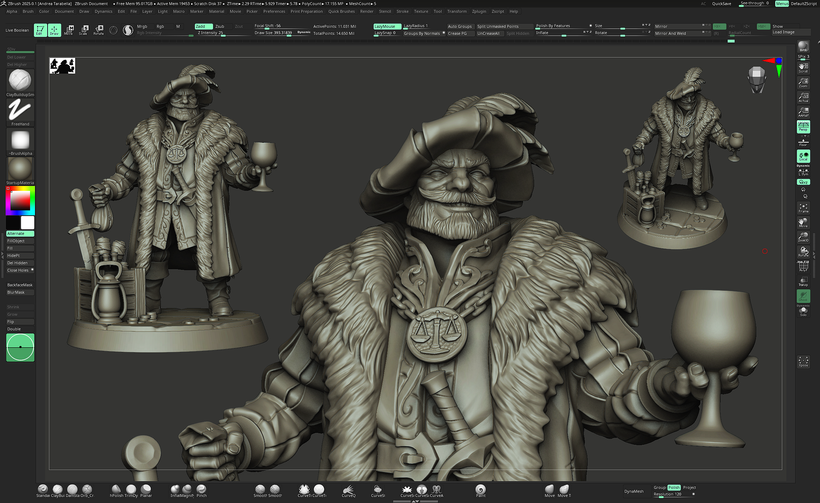Open the Mirror And Weld options

click(x=676, y=33)
